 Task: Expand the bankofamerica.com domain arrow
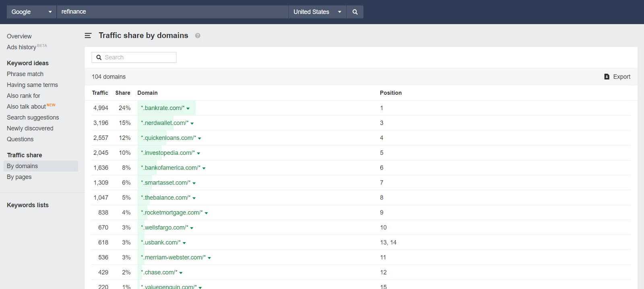(204, 168)
